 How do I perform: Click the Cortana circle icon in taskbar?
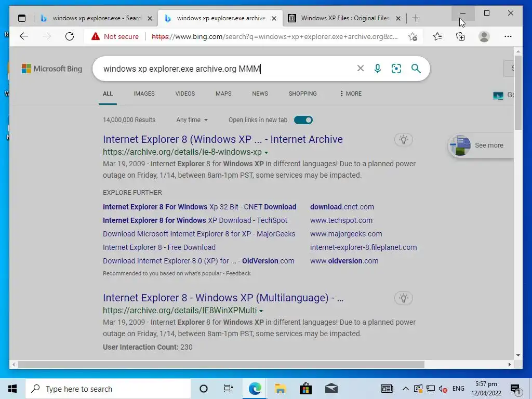[204, 389]
